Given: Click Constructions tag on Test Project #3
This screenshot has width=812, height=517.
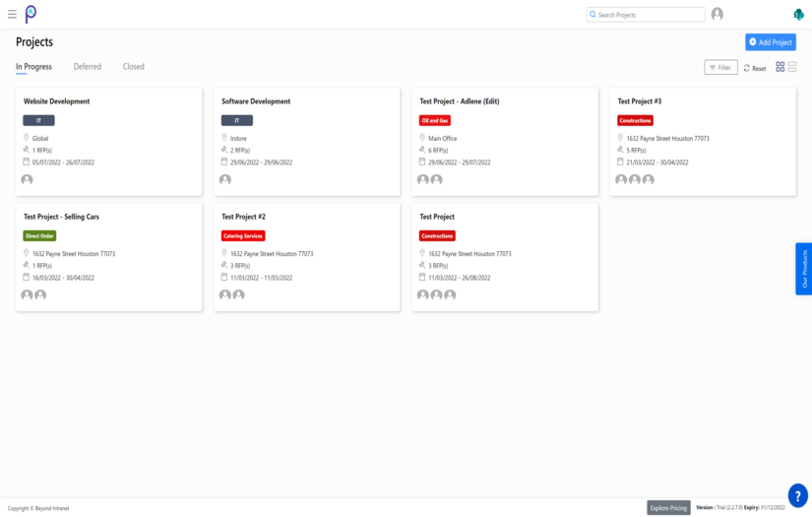Looking at the screenshot, I should coord(636,120).
